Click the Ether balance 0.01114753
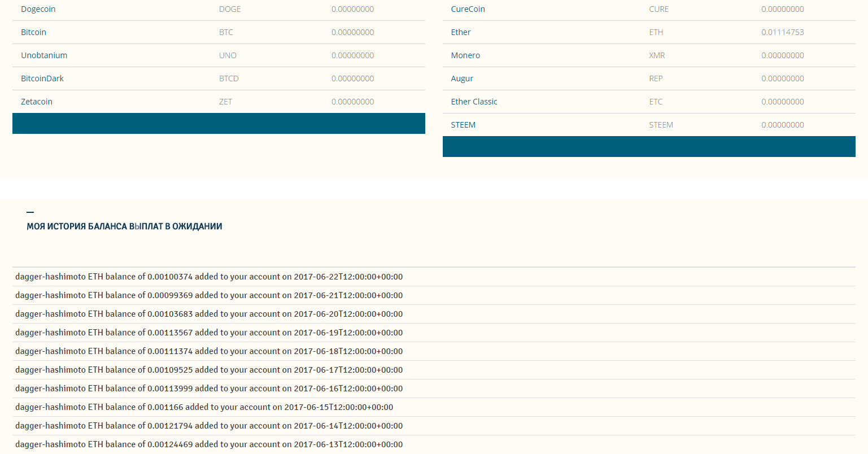The width and height of the screenshot is (868, 454). point(782,32)
